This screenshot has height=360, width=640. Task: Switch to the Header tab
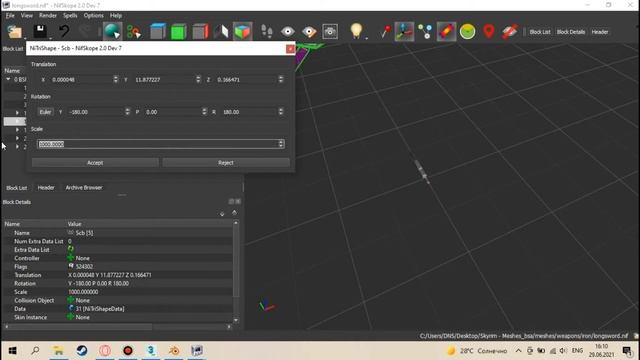click(x=46, y=188)
